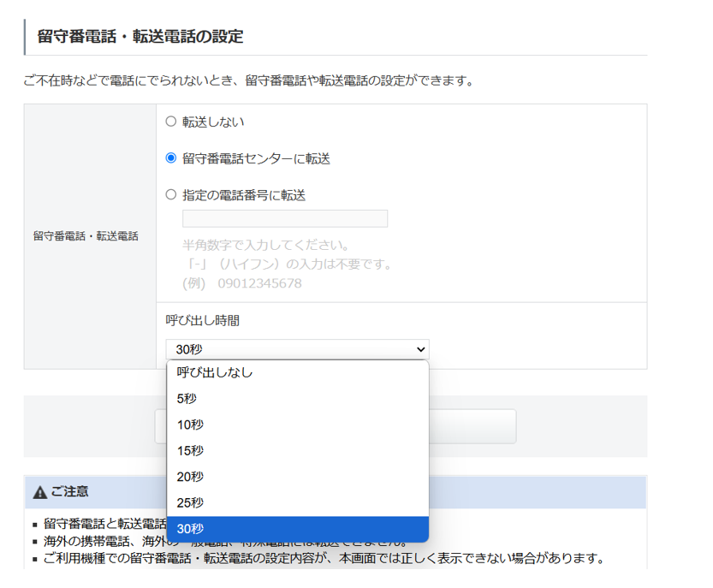Enable 留守番電話センターに転送 forwarding
Viewport: 713px width, 588px height.
click(169, 157)
